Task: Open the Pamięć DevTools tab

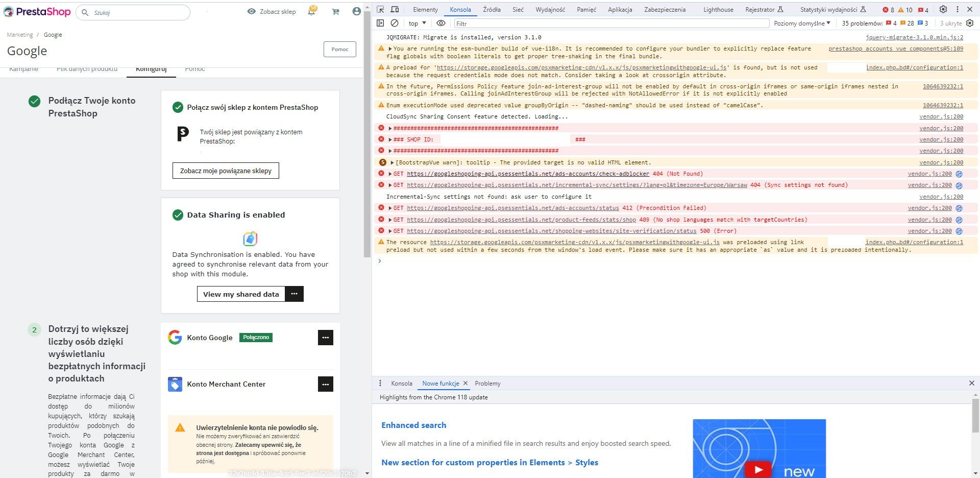Action: [586, 9]
